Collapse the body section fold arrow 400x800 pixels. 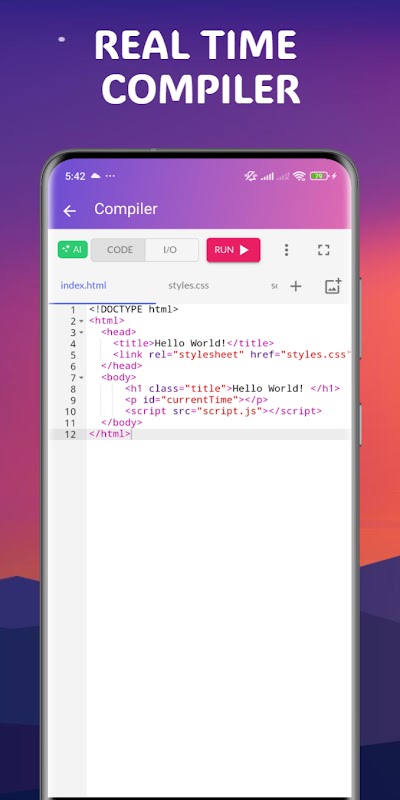pos(81,378)
